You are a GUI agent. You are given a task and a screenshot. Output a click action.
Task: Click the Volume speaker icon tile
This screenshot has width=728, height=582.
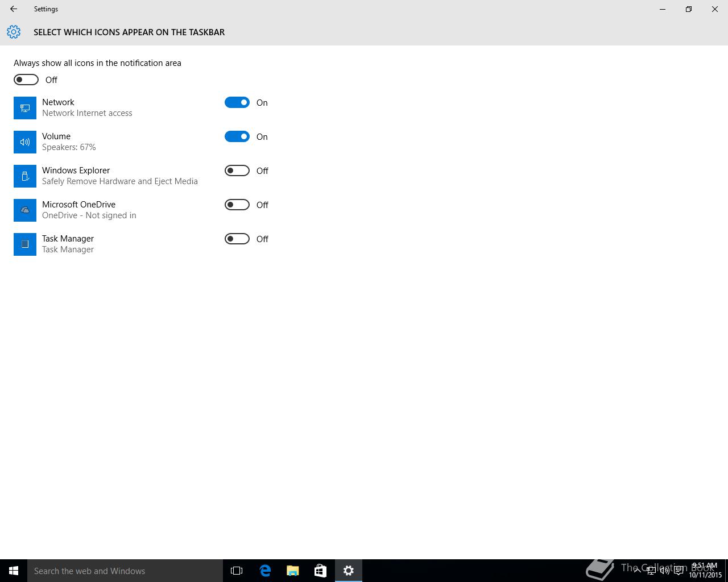click(x=25, y=142)
